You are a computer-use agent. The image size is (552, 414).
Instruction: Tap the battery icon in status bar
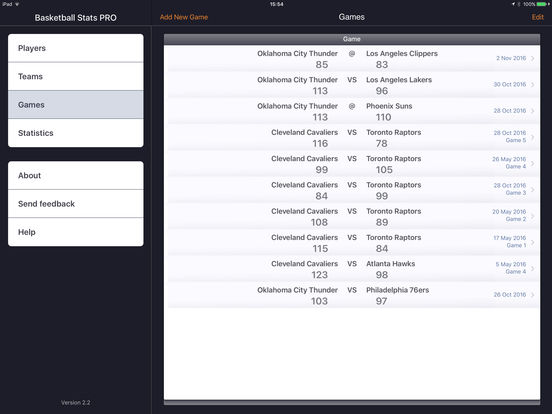542,4
